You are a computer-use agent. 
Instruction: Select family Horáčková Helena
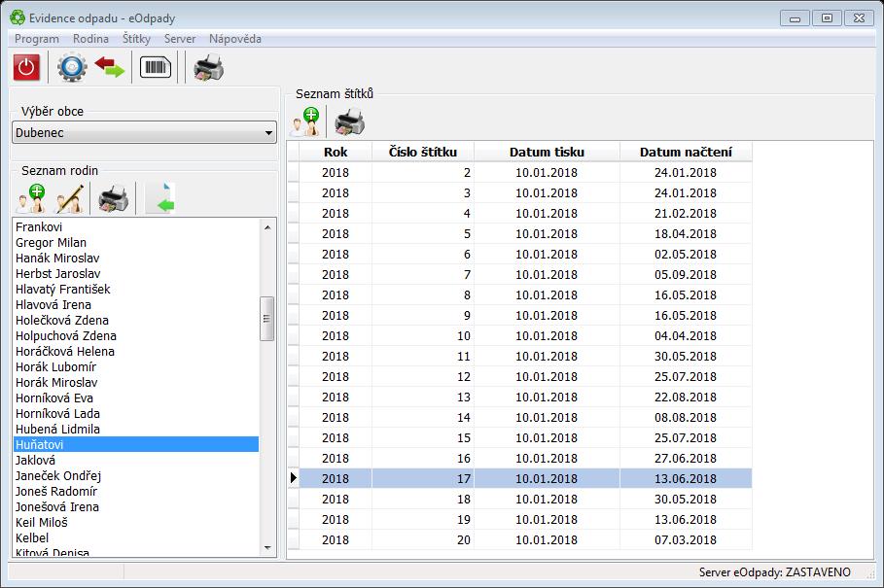(136, 352)
